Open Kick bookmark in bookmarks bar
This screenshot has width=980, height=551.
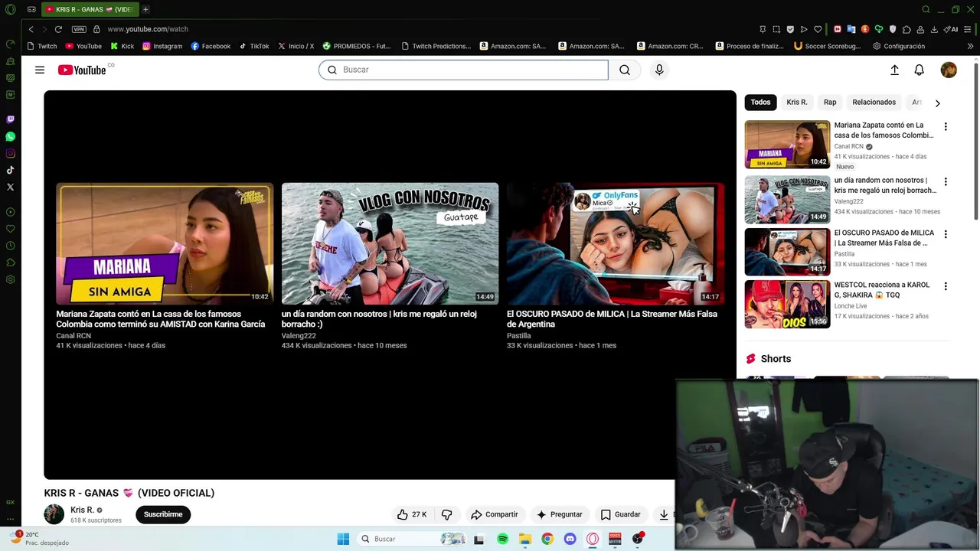(x=122, y=46)
